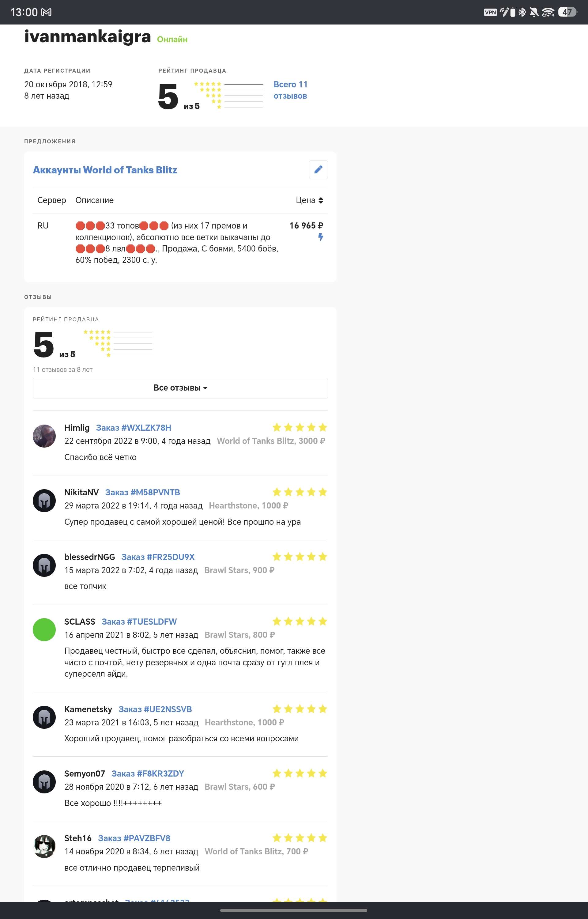Select the RU offer row for 16 965 ₽
The height and width of the screenshot is (919, 588).
pos(180,243)
